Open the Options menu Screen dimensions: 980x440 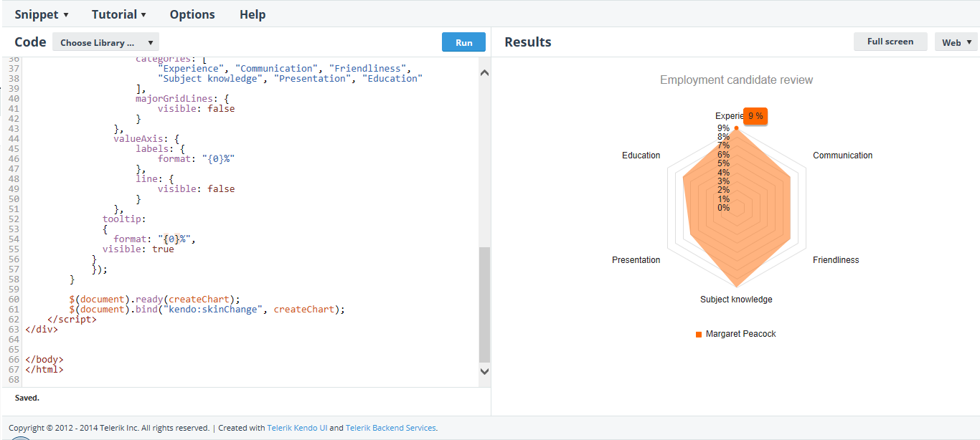192,14
